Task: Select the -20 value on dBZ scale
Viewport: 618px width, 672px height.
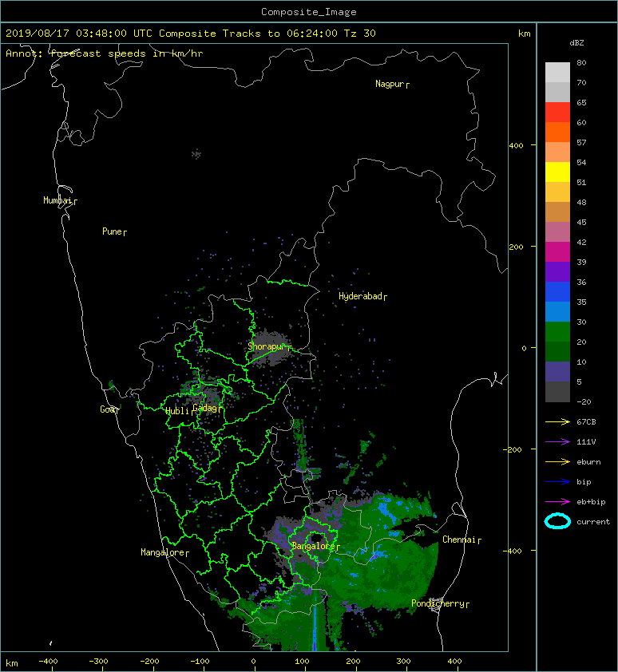Action: pos(584,402)
